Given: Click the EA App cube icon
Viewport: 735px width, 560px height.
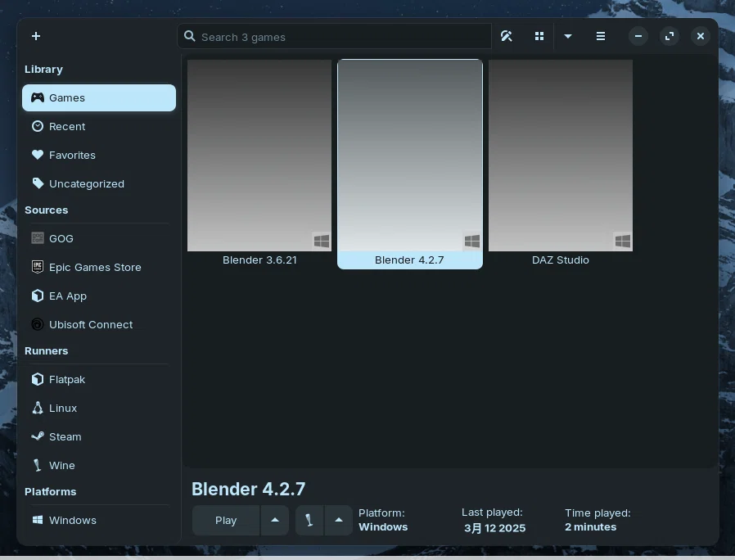Looking at the screenshot, I should pos(38,296).
